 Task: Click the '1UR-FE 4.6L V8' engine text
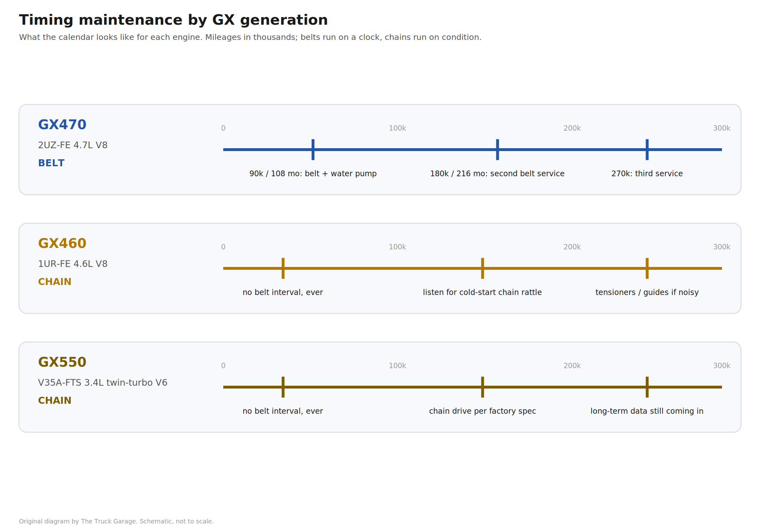73,264
